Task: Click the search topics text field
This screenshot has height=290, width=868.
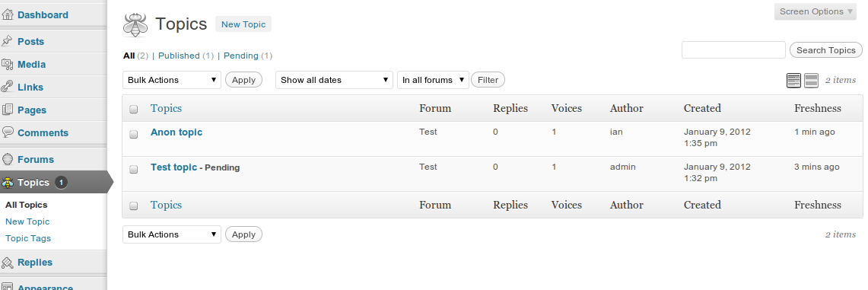Action: coord(733,49)
